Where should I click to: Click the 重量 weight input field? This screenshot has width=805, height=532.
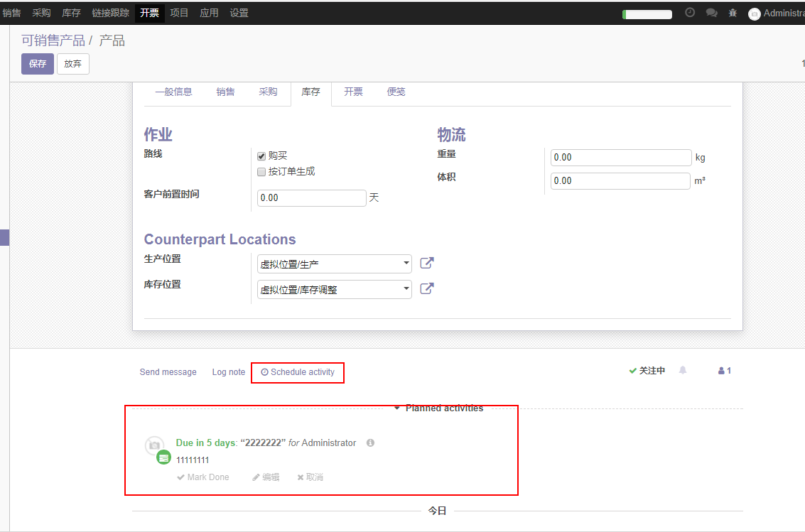(620, 157)
